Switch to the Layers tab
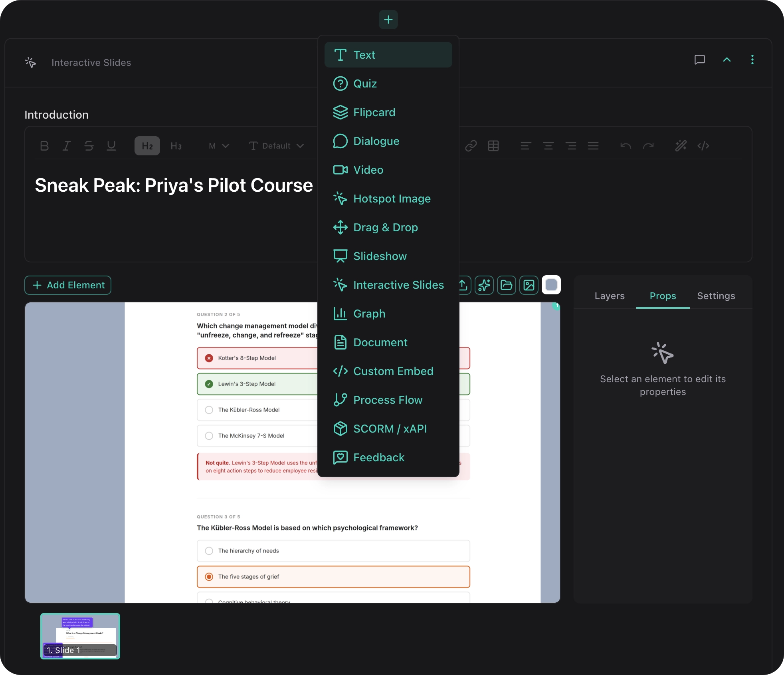Screen dimensions: 784x675 [x=609, y=296]
